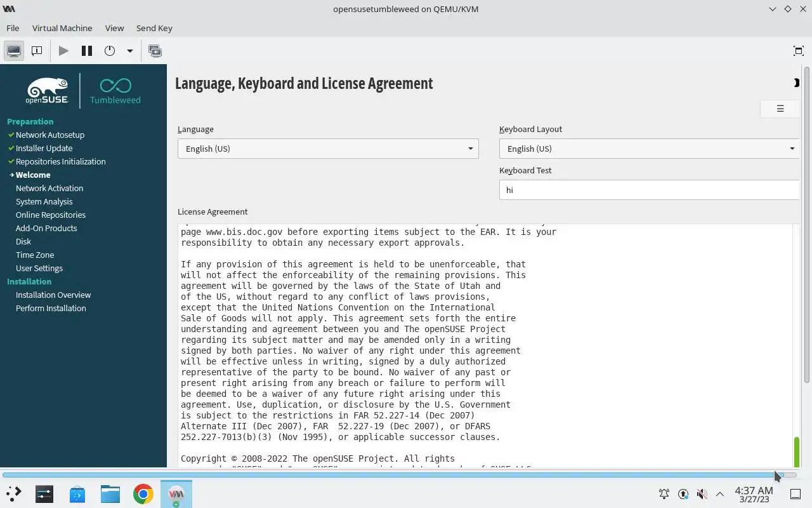
Task: Click the virt-manager window title icon
Action: (9, 9)
